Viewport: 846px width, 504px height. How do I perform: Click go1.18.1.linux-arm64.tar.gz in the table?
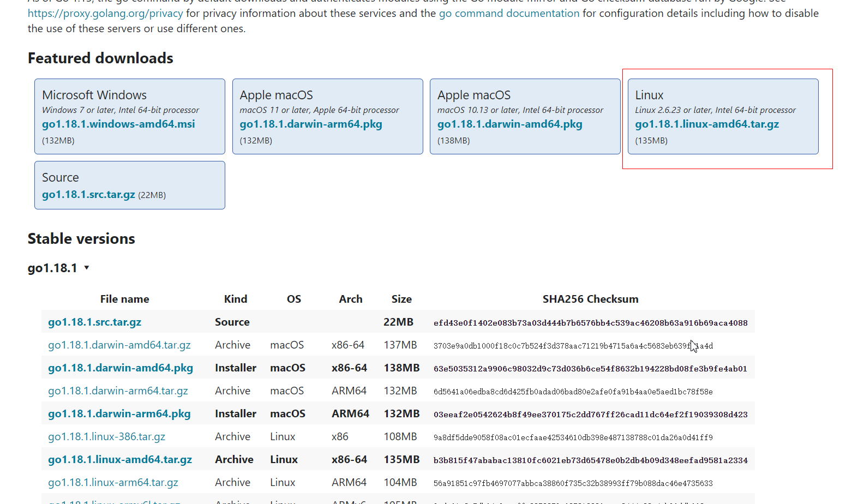tap(113, 482)
